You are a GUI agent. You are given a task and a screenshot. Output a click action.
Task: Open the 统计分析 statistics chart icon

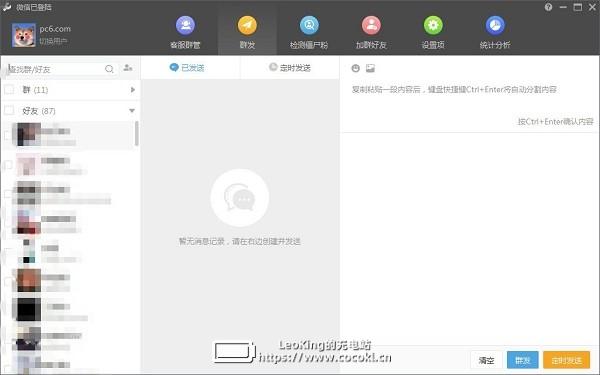(495, 25)
